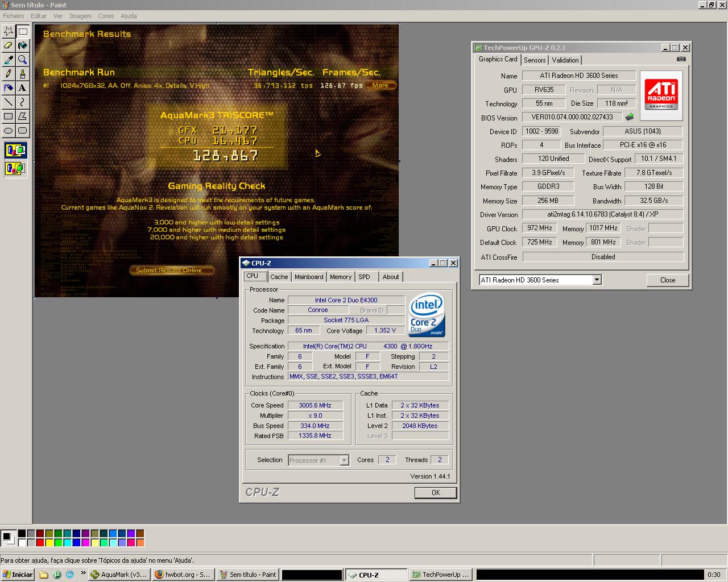Select the Rectangle shape tool
Image resolution: width=728 pixels, height=582 pixels.
[x=9, y=116]
